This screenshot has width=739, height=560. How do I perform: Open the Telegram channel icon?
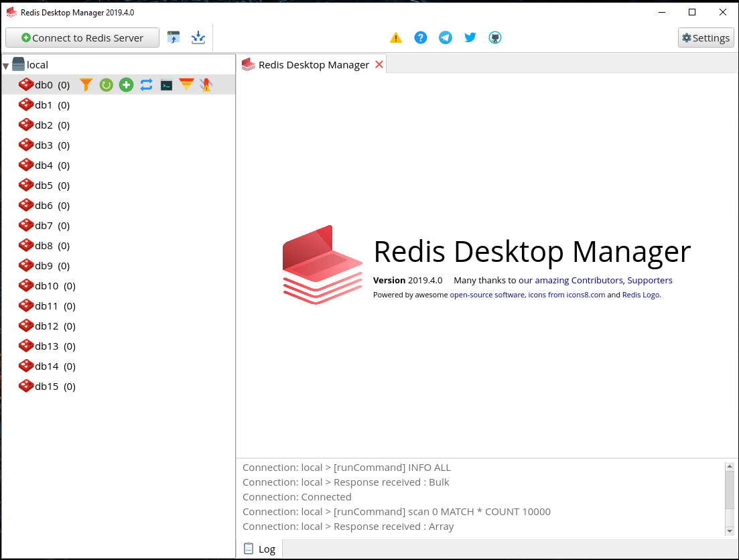click(446, 38)
